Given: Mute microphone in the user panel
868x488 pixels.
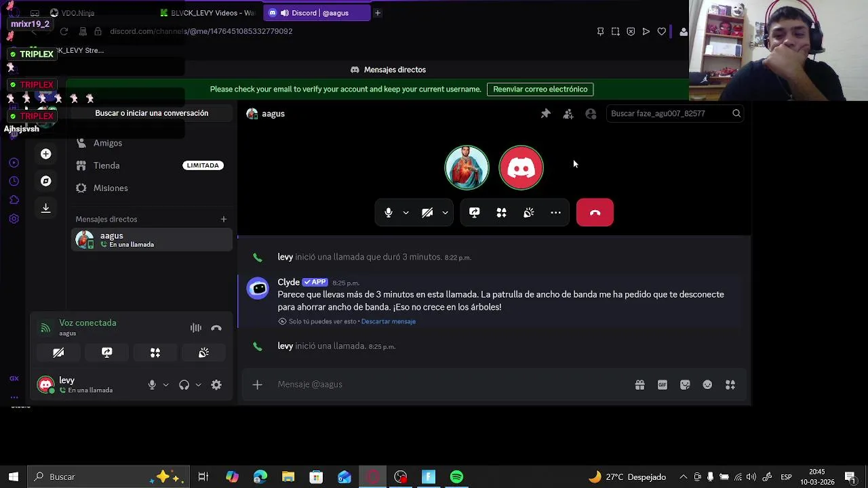Looking at the screenshot, I should tap(152, 385).
